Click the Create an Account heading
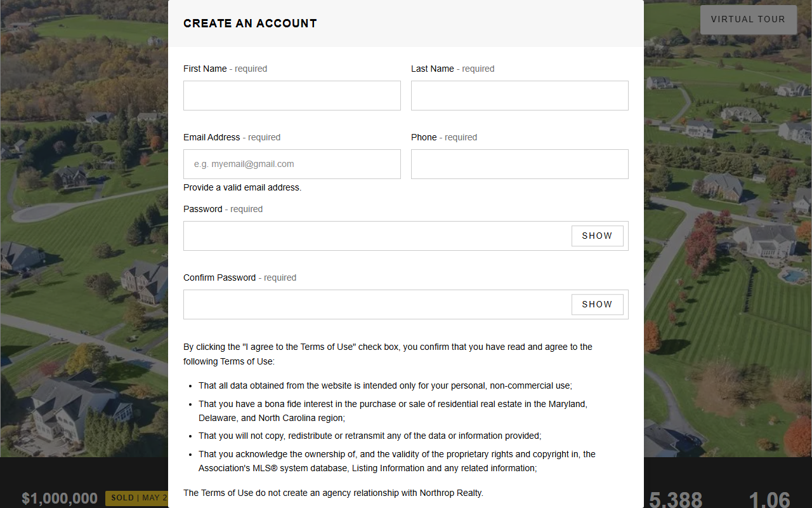 (x=250, y=23)
